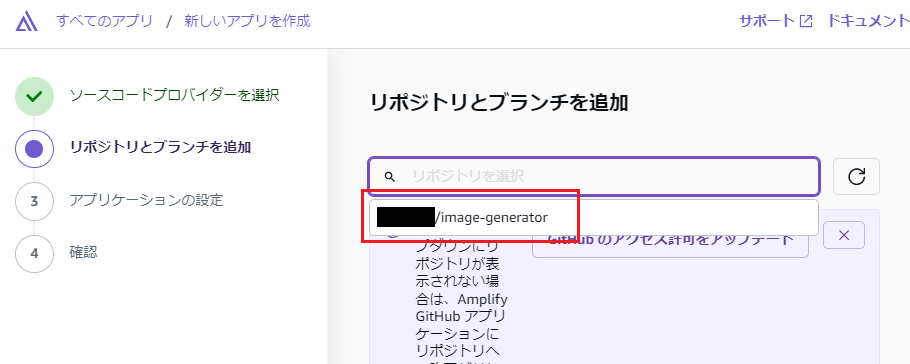Click the purple current-step circle icon
Image resolution: width=910 pixels, height=364 pixels.
tap(34, 149)
